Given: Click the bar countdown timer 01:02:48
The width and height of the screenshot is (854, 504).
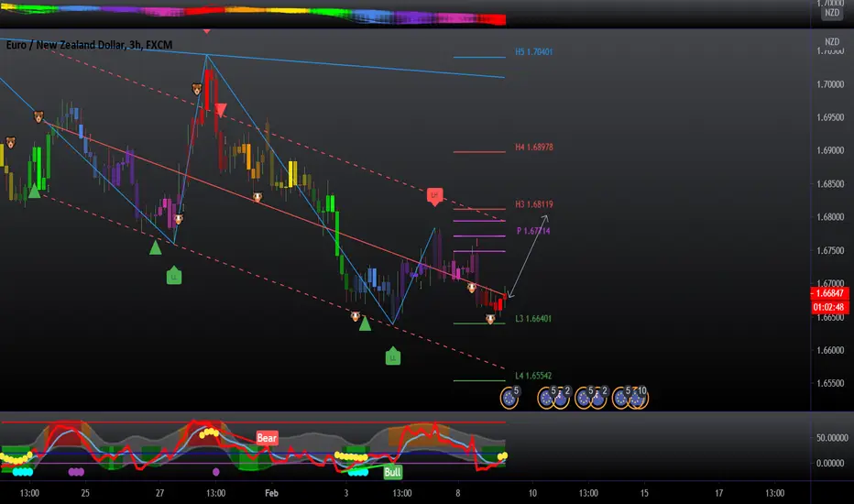Looking at the screenshot, I should pyautogui.click(x=829, y=307).
